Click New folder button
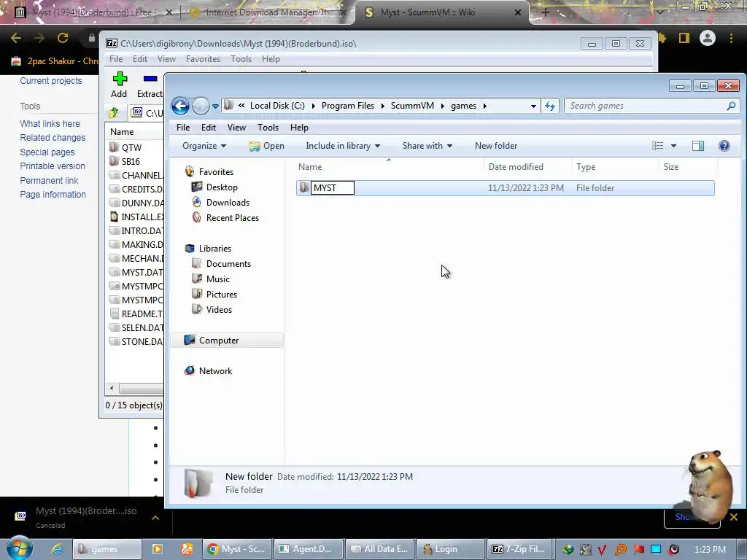Screen dimensions: 747x560 coord(496,146)
